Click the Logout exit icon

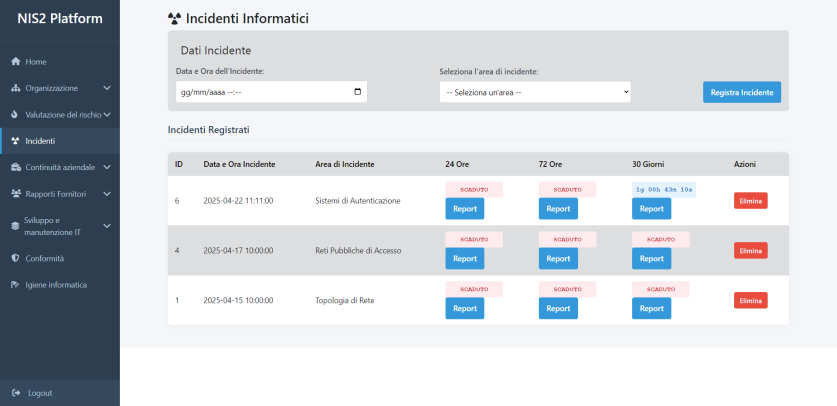pos(15,393)
